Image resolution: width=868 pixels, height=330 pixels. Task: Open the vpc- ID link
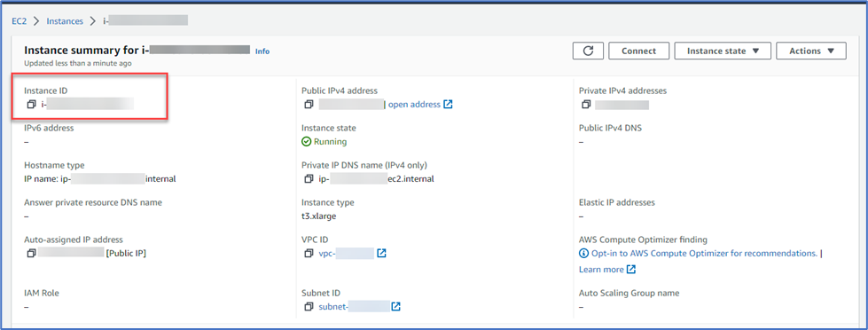[x=347, y=253]
